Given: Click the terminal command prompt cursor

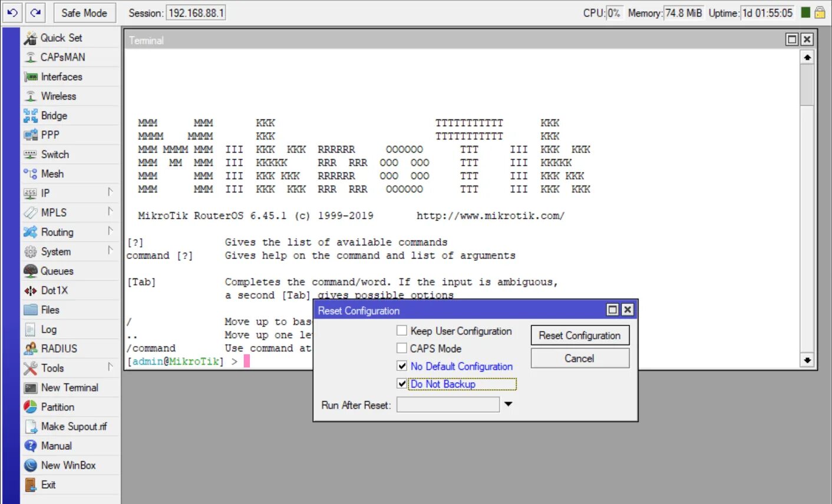Looking at the screenshot, I should 247,362.
